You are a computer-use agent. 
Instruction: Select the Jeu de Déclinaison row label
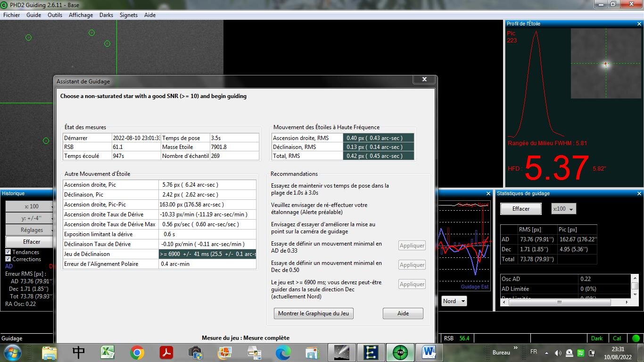111,254
